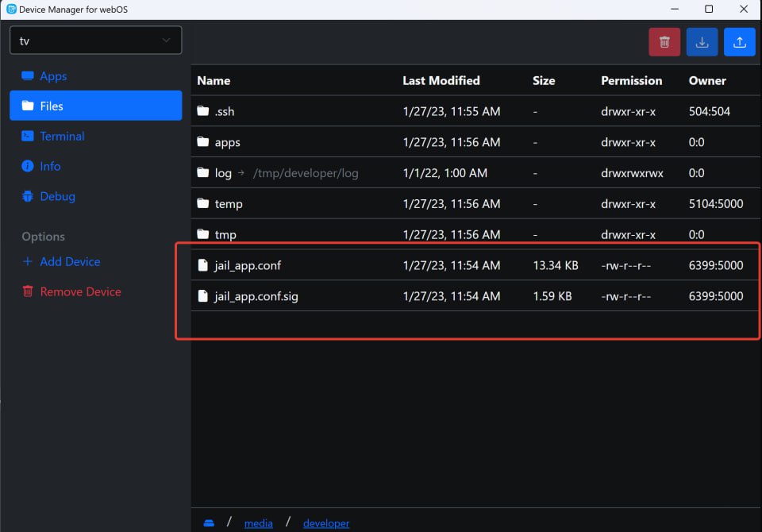Navigate to media in breadcrumb path
The width and height of the screenshot is (762, 532).
[258, 523]
